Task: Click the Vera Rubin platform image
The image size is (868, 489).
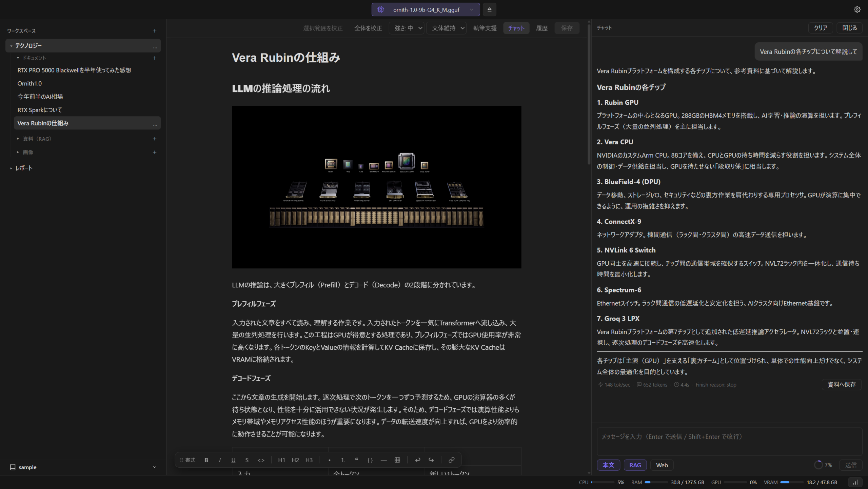Action: pyautogui.click(x=376, y=187)
